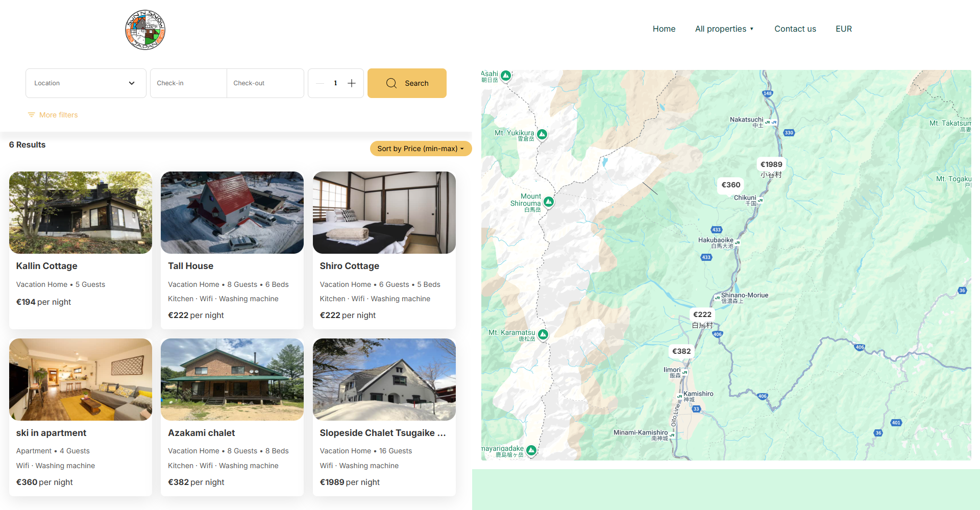Open the Sort by Price dropdown
This screenshot has height=510, width=980.
click(421, 149)
